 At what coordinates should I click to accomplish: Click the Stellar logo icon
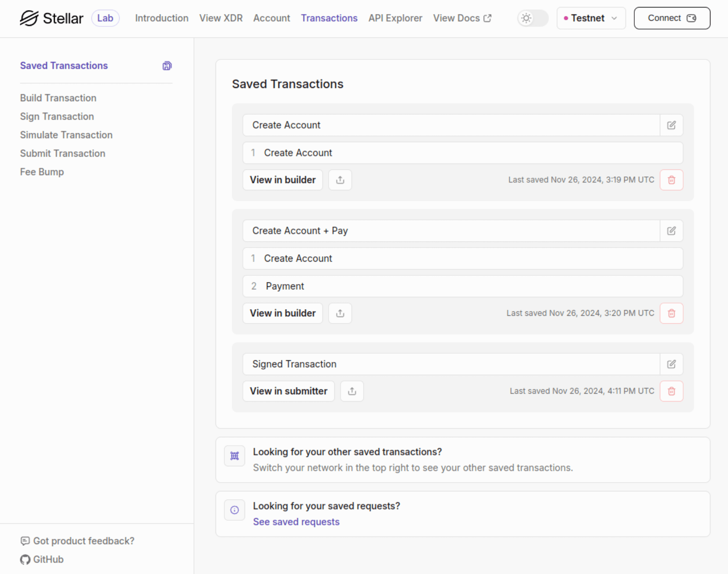29,18
